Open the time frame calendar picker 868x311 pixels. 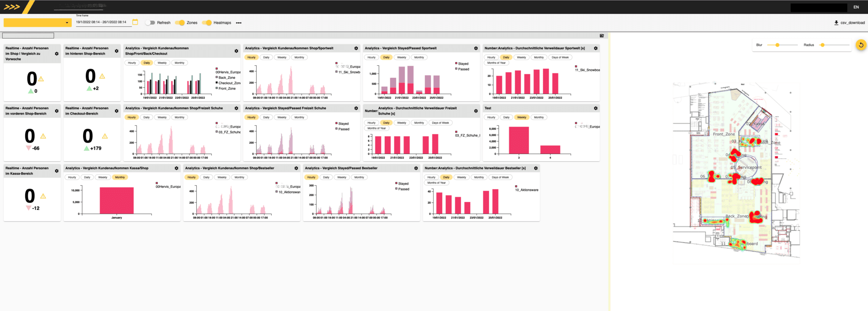pyautogui.click(x=135, y=22)
